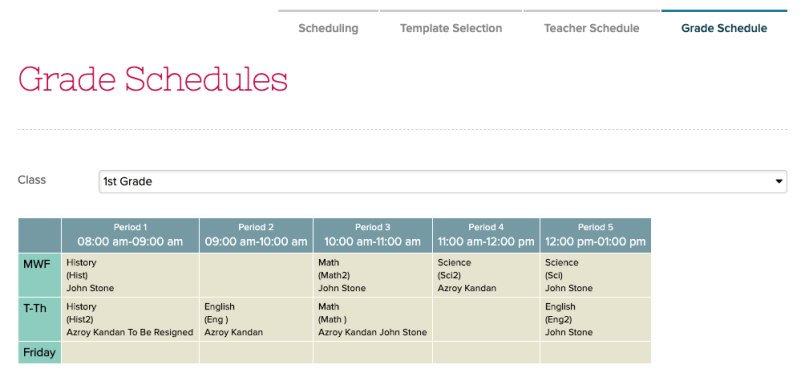Image resolution: width=809 pixels, height=377 pixels.
Task: Click T-Th English (Eng) Period 2 cell
Action: (256, 319)
